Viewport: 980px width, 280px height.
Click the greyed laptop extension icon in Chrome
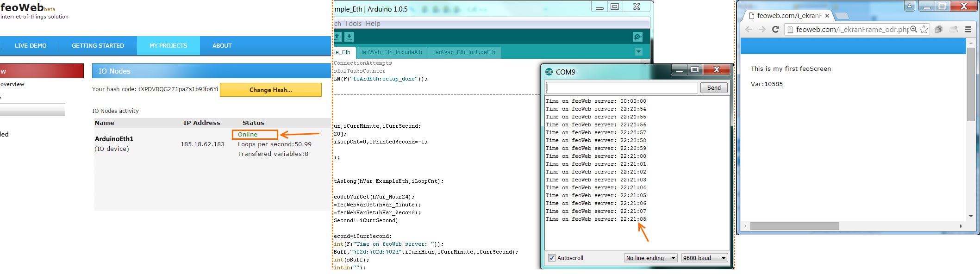pos(954,29)
